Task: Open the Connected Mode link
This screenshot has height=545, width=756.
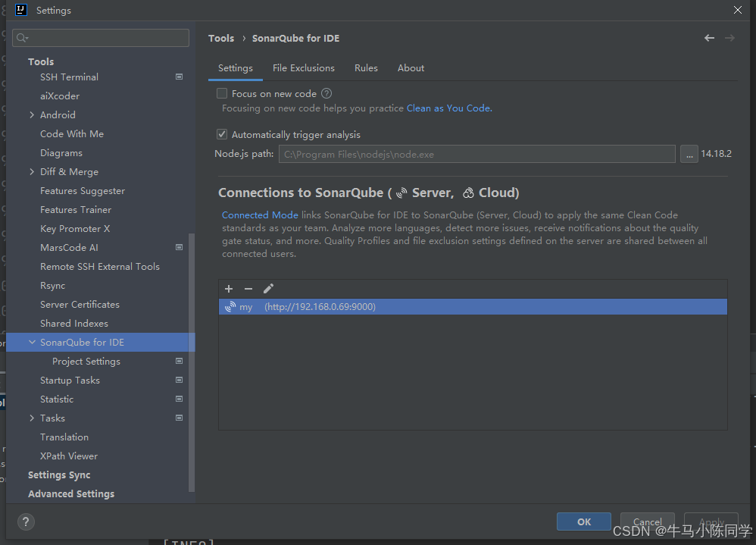Action: (x=260, y=215)
